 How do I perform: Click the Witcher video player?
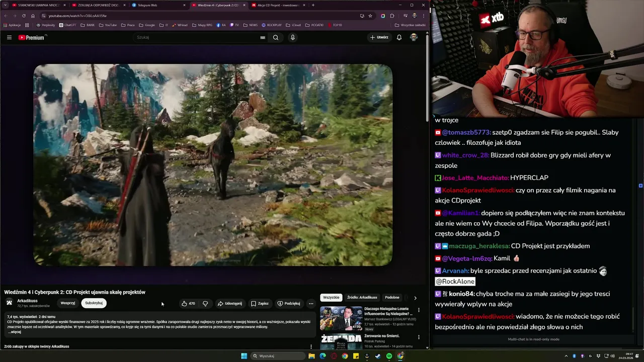coord(213,165)
